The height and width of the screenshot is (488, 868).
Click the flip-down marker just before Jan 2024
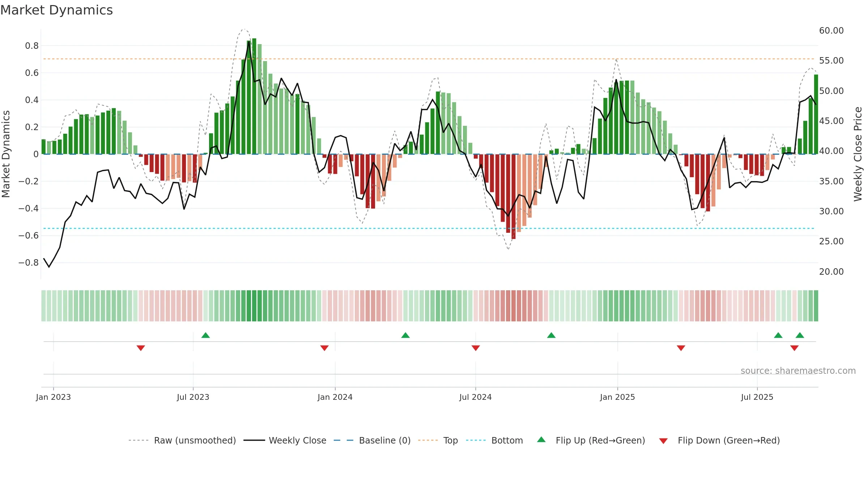click(324, 348)
